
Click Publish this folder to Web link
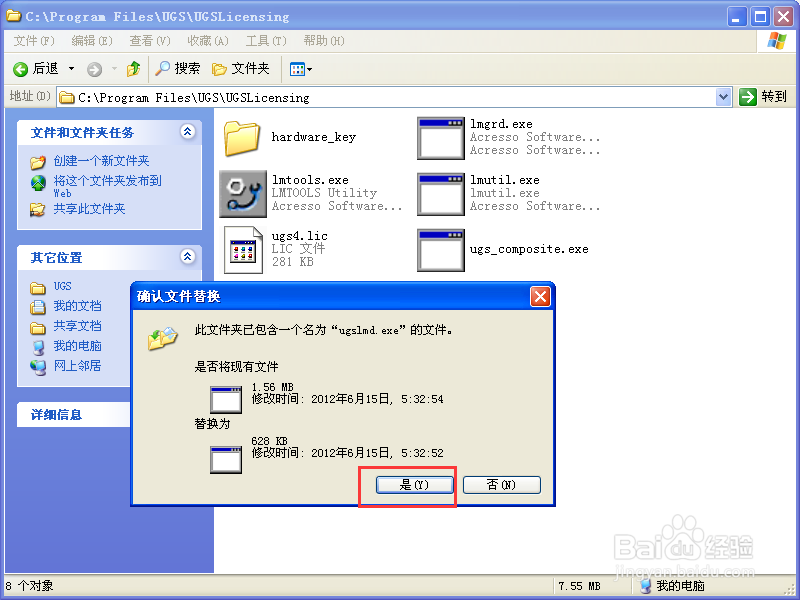pyautogui.click(x=108, y=186)
